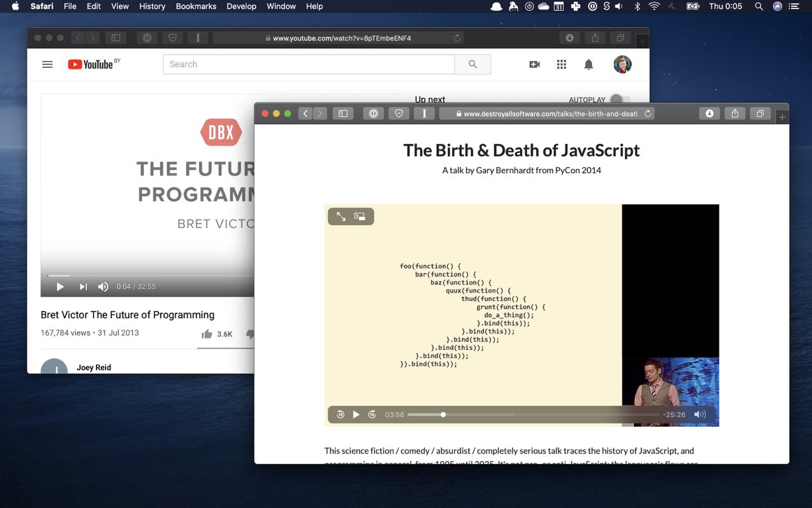This screenshot has height=508, width=812.
Task: Mute the JavaScript talk video volume
Action: point(700,415)
